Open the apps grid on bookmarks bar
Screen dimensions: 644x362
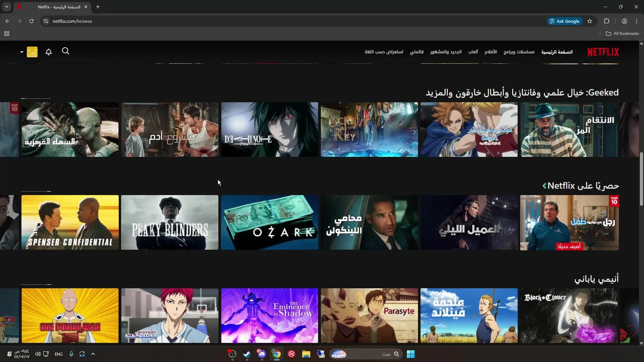point(7,34)
